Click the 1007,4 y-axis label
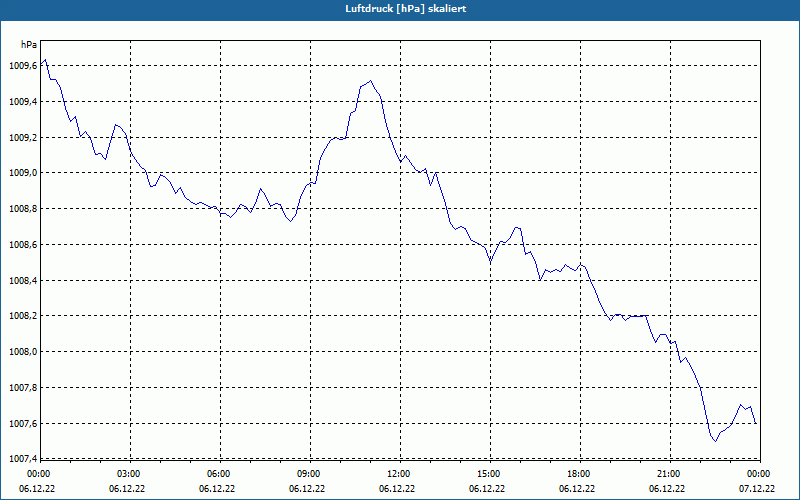This screenshot has width=800, height=500. coord(23,459)
